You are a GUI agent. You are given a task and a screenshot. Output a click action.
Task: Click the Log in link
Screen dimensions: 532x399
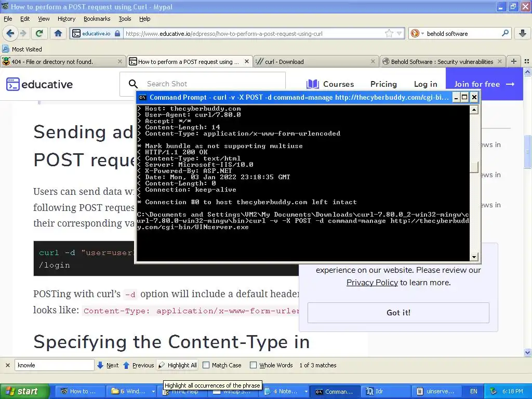425,84
